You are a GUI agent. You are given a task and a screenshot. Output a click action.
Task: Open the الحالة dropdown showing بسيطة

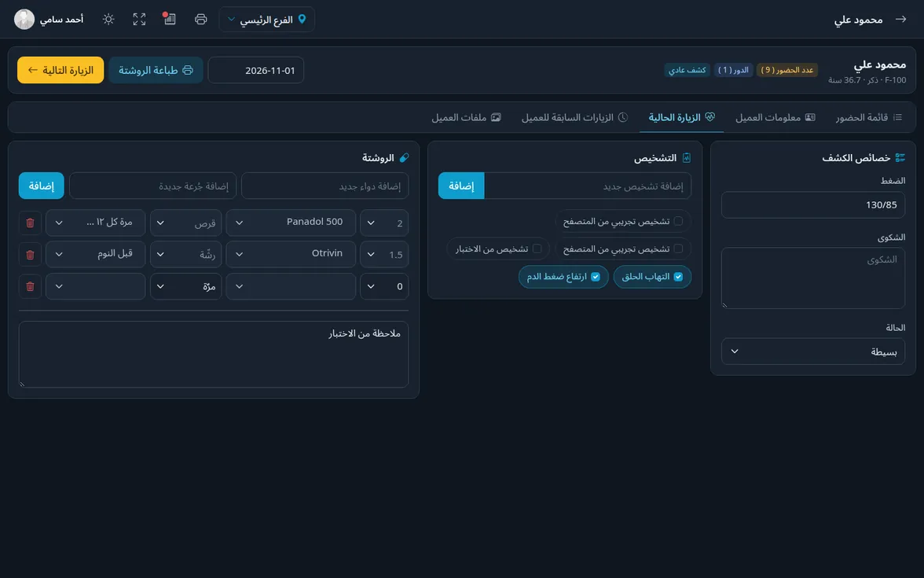point(813,352)
